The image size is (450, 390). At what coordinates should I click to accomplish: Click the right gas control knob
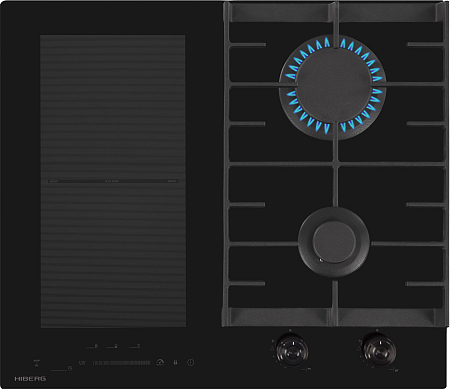coord(380,351)
